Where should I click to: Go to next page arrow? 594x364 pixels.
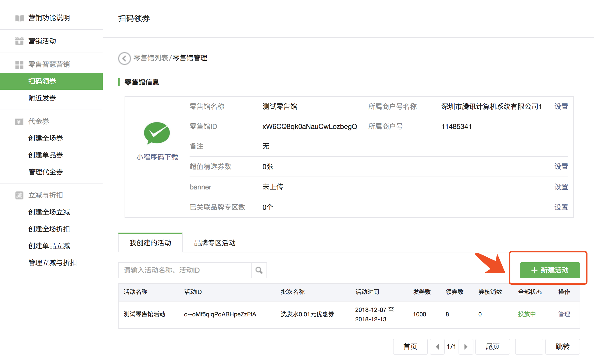click(466, 346)
